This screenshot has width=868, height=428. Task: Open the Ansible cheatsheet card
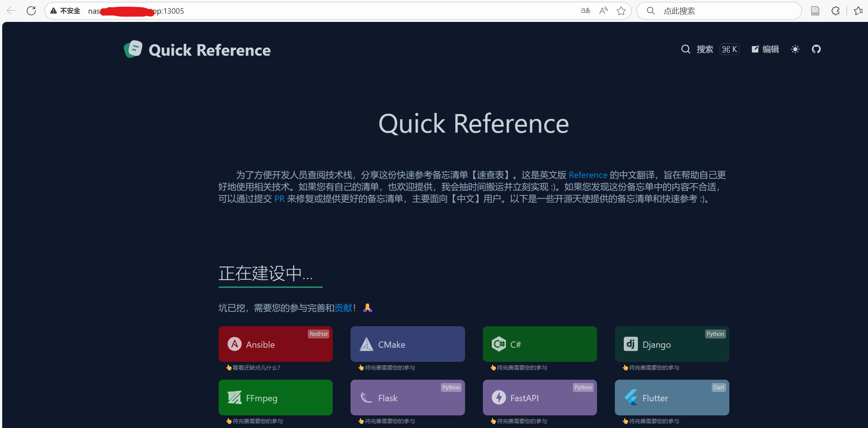tap(275, 344)
